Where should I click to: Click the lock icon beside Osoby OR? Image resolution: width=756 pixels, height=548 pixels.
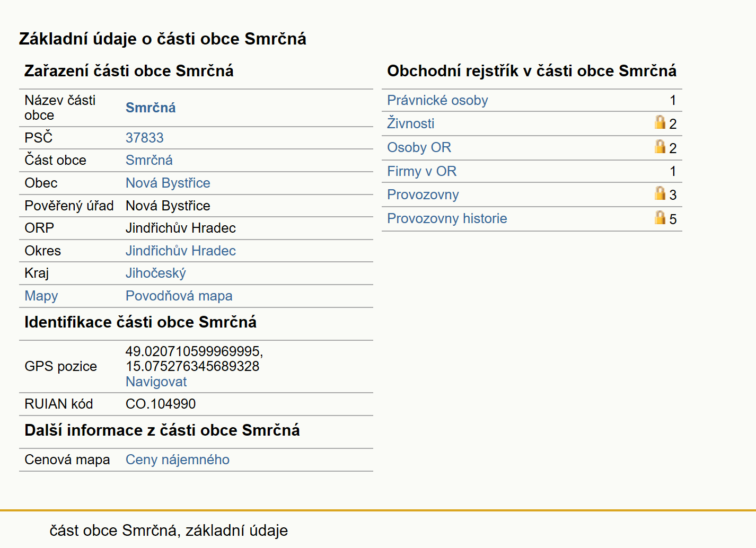point(660,146)
